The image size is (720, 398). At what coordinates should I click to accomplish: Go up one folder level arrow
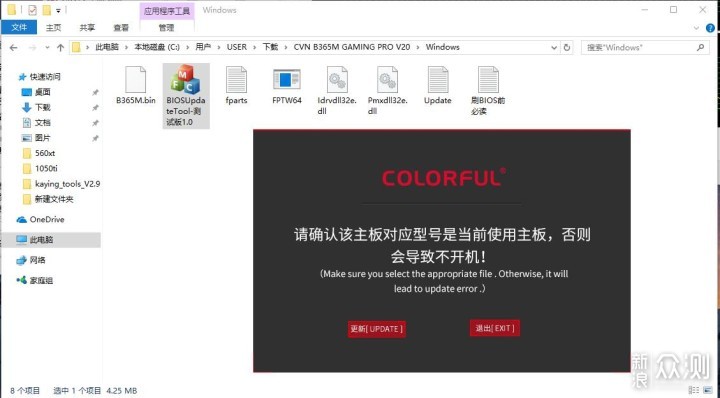60,47
